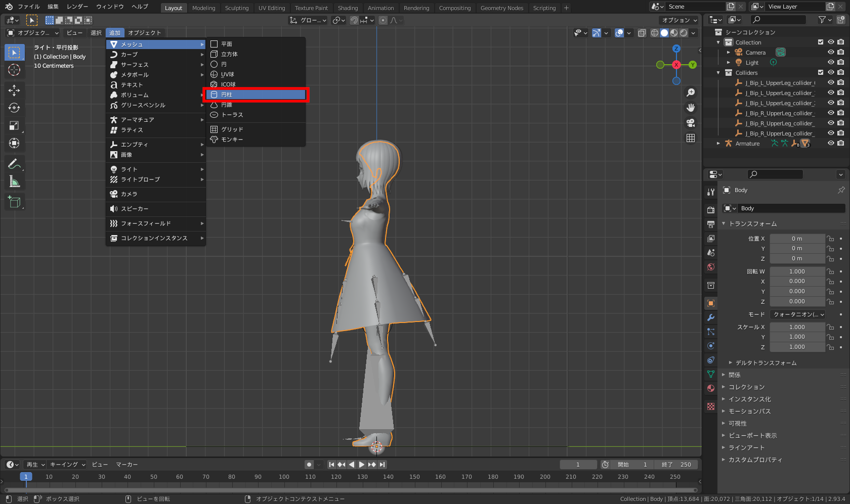
Task: Toggle camera view icon in viewport
Action: coord(691,123)
